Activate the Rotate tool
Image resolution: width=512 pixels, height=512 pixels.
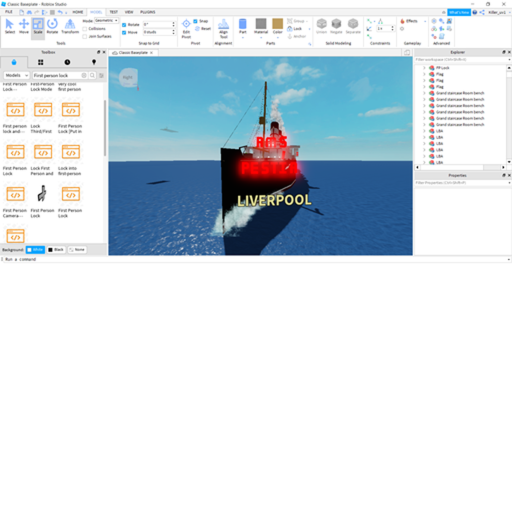coord(52,26)
